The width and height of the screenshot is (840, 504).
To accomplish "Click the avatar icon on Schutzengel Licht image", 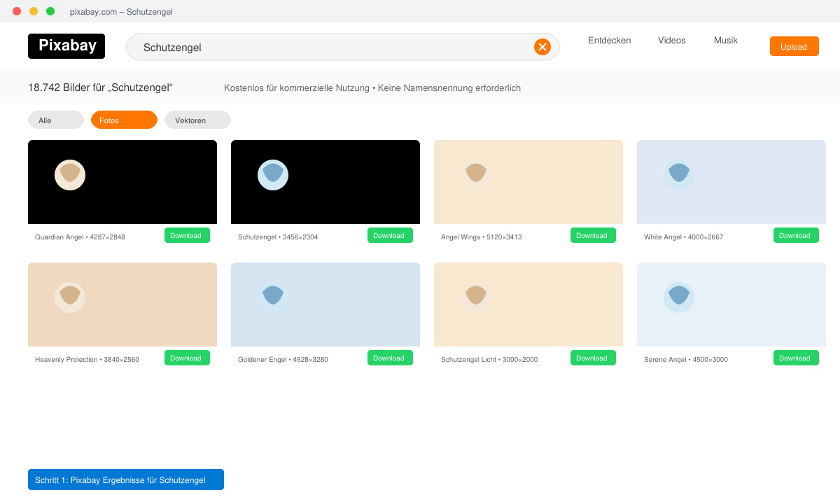I will 476,297.
